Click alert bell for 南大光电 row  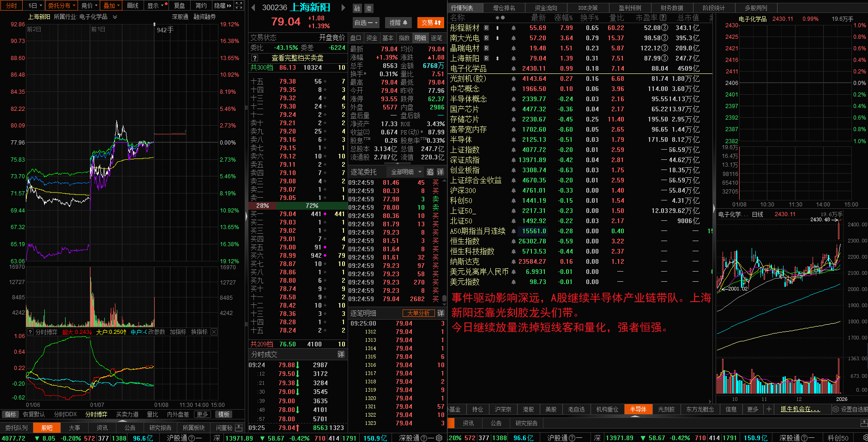[513, 38]
